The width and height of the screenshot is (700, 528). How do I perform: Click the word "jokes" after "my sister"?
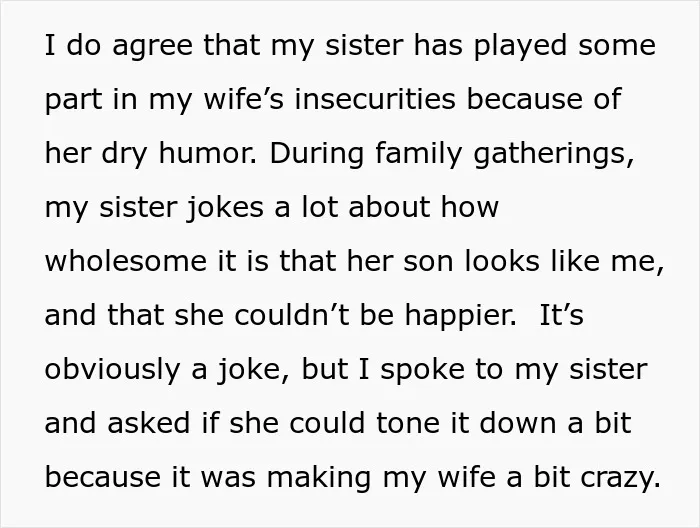coord(225,208)
